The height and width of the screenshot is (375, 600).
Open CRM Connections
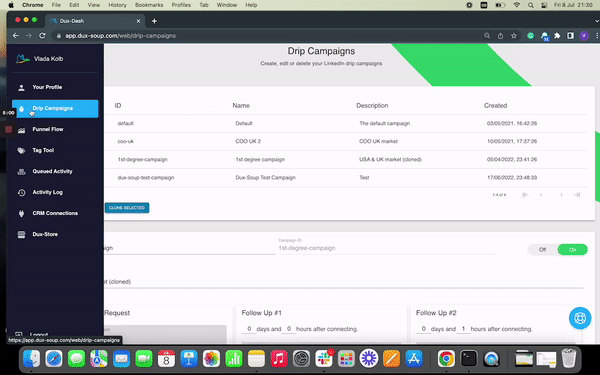[55, 214]
